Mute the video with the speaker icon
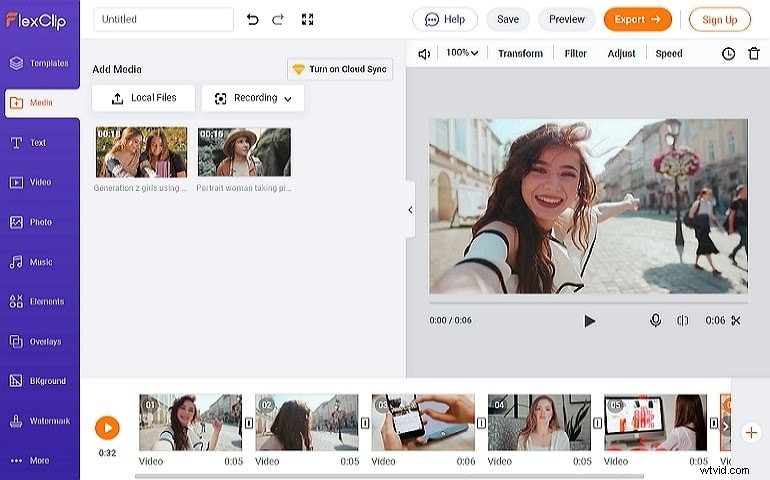 (x=424, y=53)
